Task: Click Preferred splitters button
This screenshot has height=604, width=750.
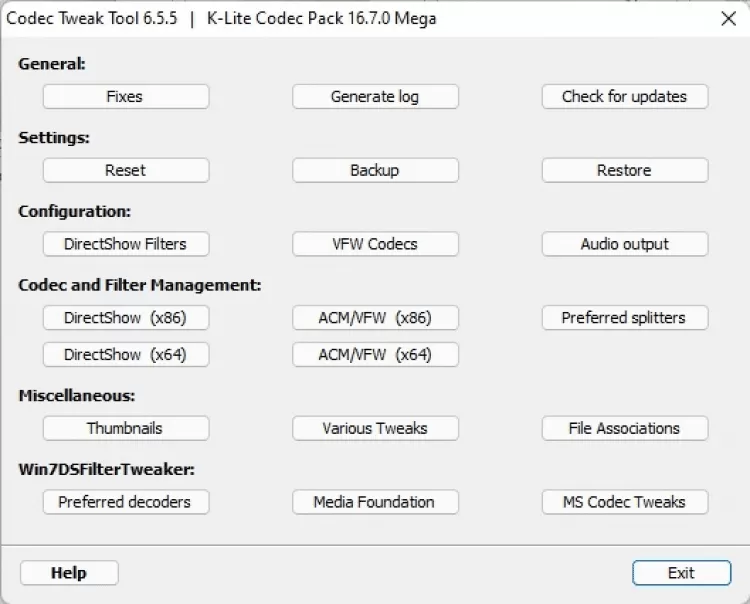Action: pyautogui.click(x=624, y=318)
